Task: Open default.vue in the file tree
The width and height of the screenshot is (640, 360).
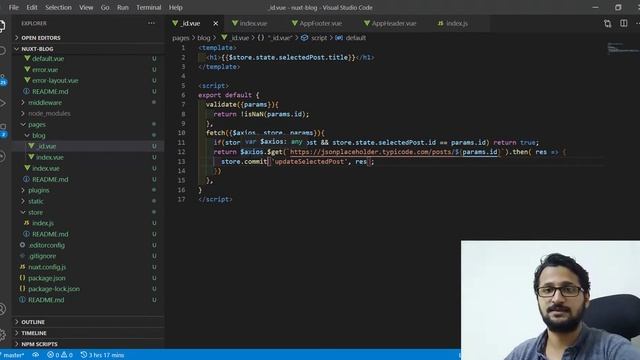Action: [48, 59]
